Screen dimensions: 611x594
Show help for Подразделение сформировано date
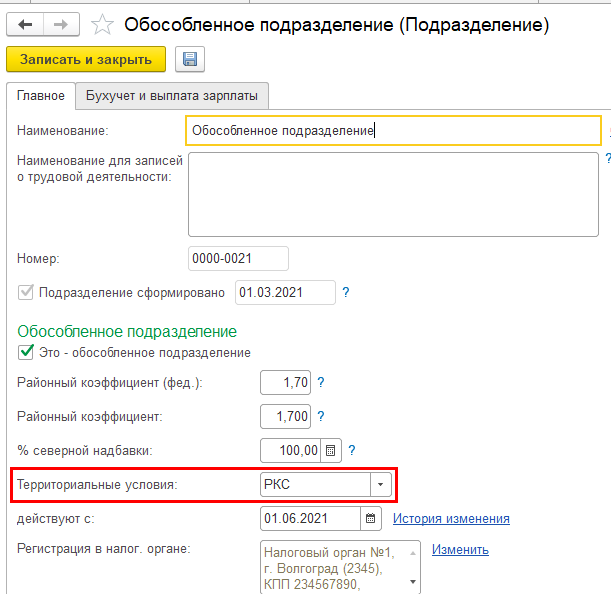click(346, 293)
